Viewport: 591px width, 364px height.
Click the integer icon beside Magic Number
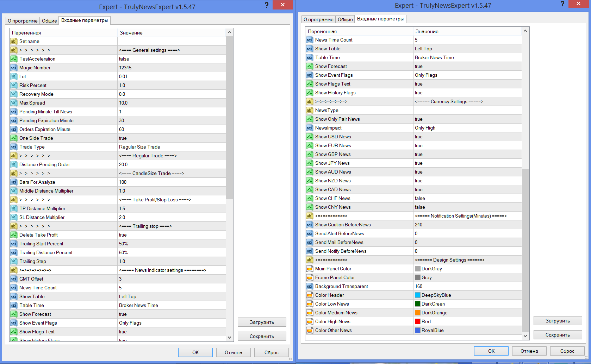click(x=13, y=68)
